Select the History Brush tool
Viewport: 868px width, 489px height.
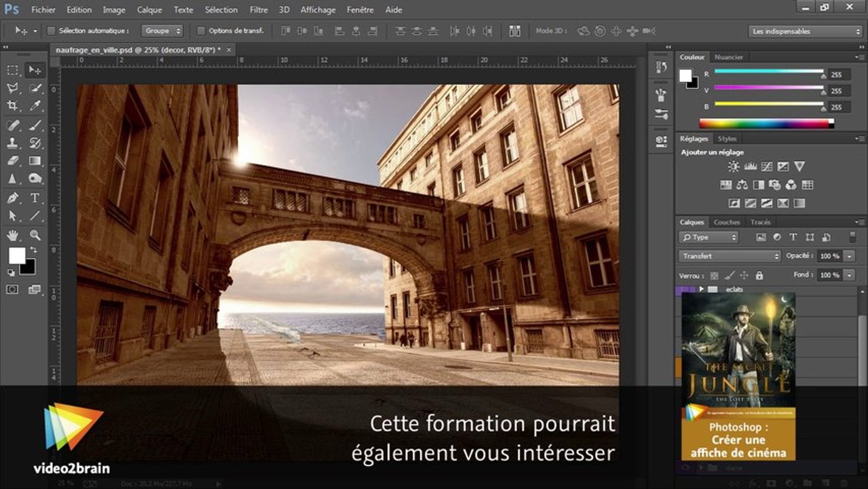pyautogui.click(x=35, y=143)
